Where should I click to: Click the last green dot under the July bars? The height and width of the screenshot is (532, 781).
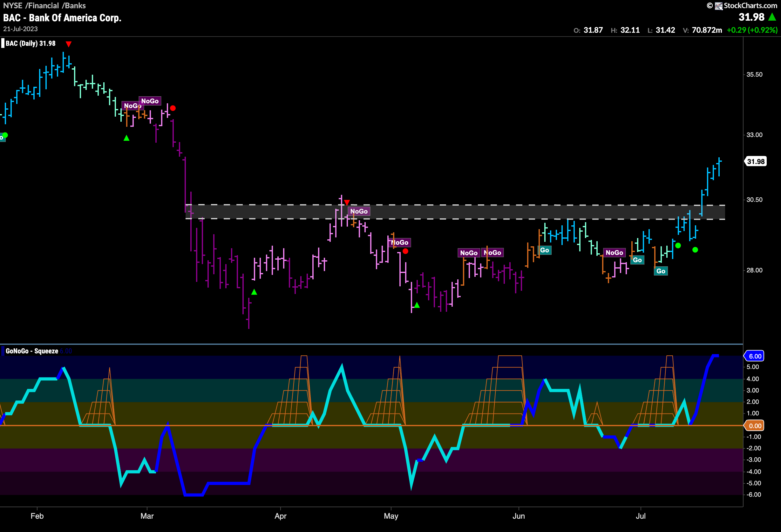(695, 250)
